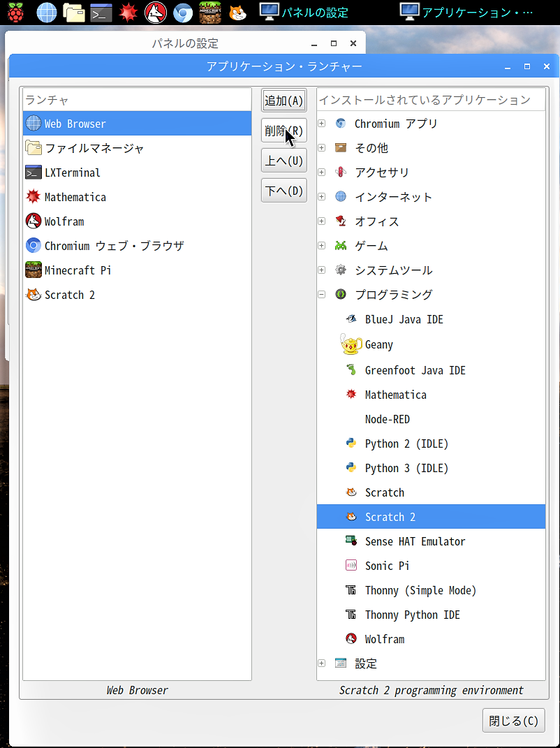Select Minecraft Pi in launcher list
This screenshot has width=560, height=748.
click(x=138, y=270)
